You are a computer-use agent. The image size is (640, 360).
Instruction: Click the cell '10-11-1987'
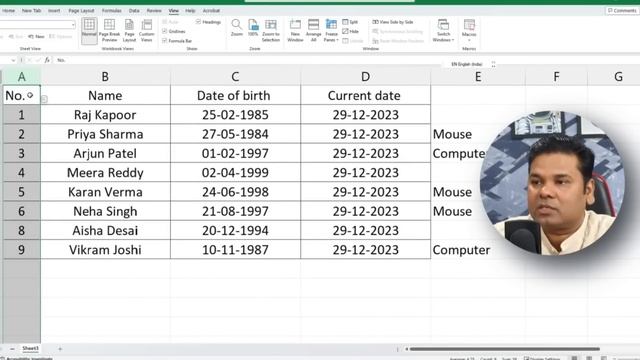[235, 250]
